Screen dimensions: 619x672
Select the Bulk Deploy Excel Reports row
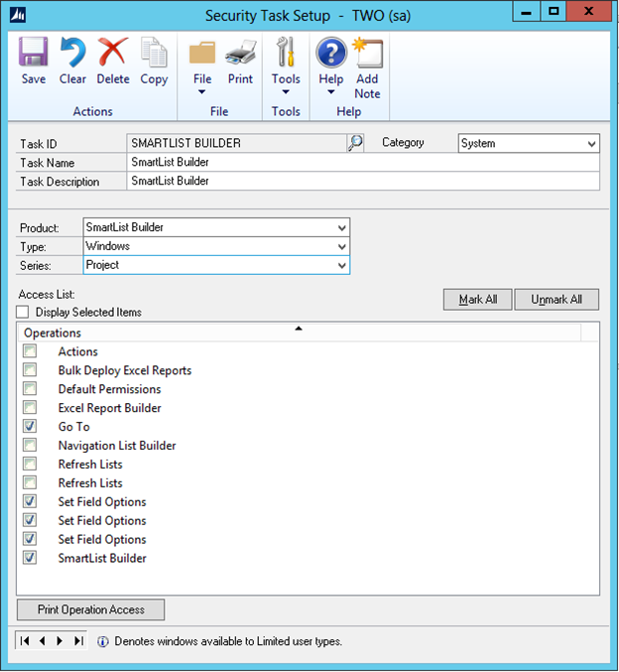click(125, 370)
